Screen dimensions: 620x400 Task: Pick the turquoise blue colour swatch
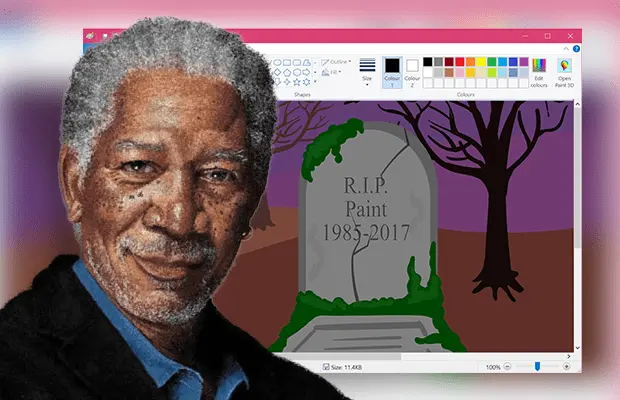[x=503, y=62]
